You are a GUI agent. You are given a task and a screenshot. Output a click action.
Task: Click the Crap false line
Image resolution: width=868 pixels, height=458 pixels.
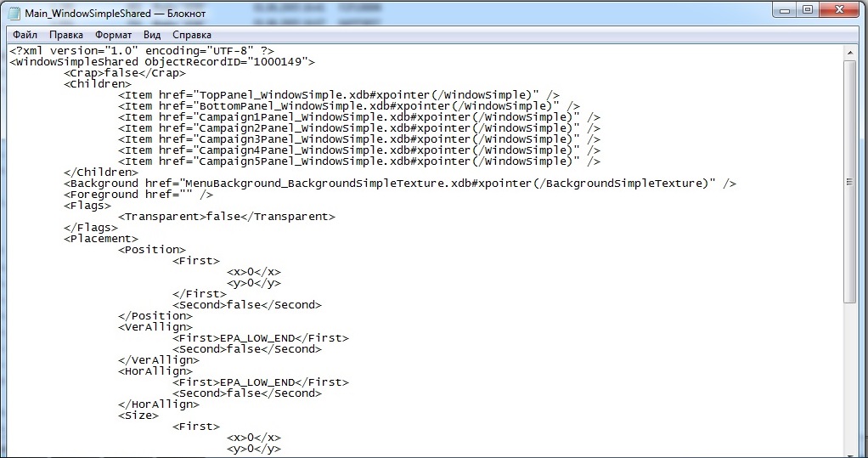125,73
